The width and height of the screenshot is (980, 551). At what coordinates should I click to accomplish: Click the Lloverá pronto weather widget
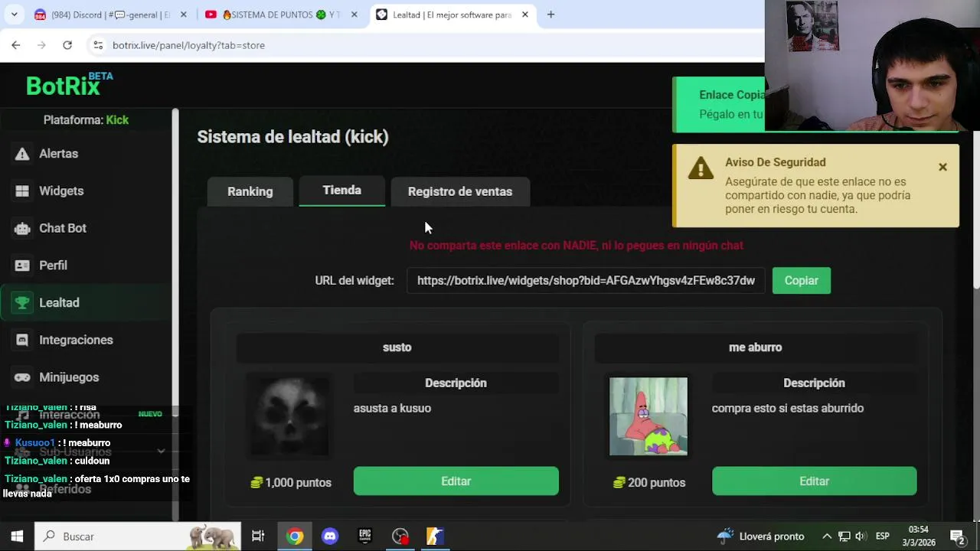tap(760, 536)
